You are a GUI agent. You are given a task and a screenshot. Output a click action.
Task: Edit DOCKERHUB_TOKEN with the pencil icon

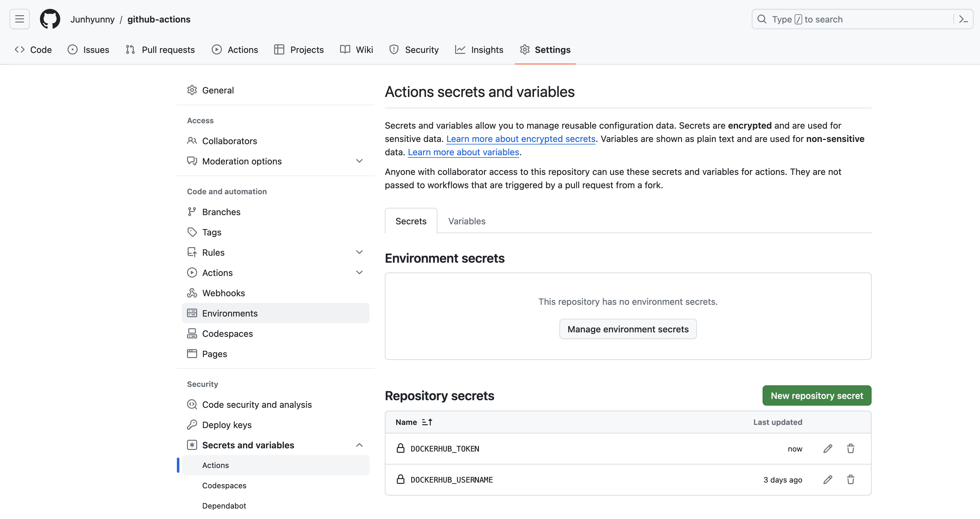(828, 449)
